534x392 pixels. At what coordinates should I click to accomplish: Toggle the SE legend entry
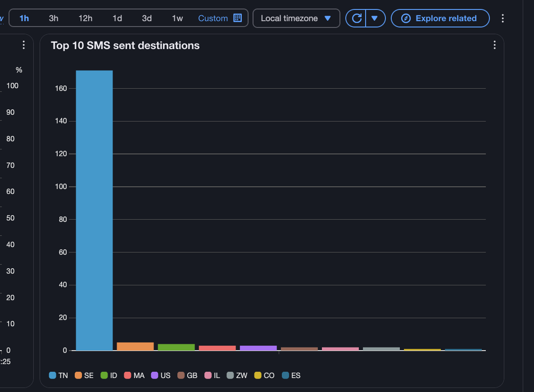[x=84, y=375]
